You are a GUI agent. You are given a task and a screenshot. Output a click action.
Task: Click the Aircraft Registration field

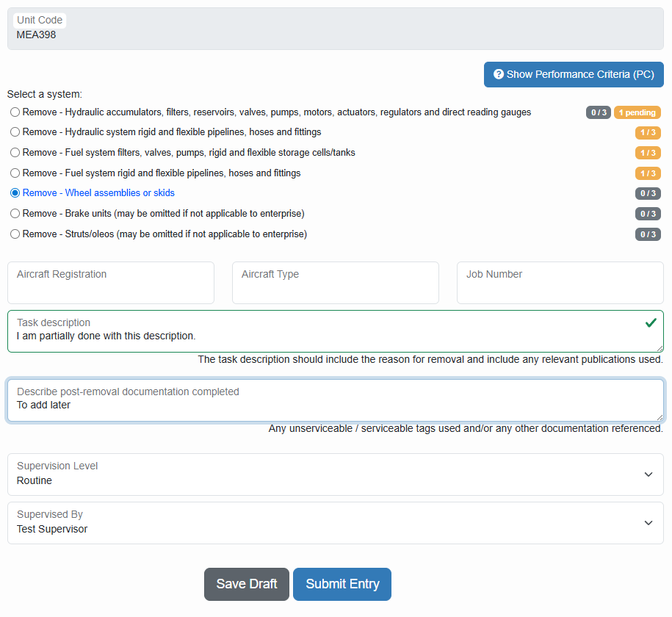click(110, 283)
